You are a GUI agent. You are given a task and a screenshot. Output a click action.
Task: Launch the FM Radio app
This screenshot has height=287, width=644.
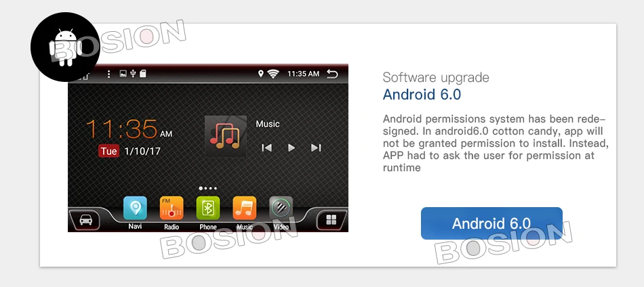coord(172,208)
